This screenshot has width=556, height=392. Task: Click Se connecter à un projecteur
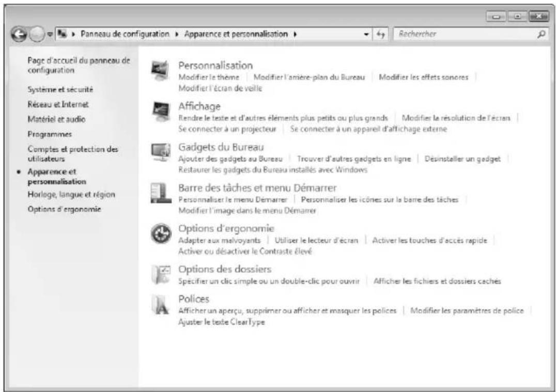coord(227,129)
